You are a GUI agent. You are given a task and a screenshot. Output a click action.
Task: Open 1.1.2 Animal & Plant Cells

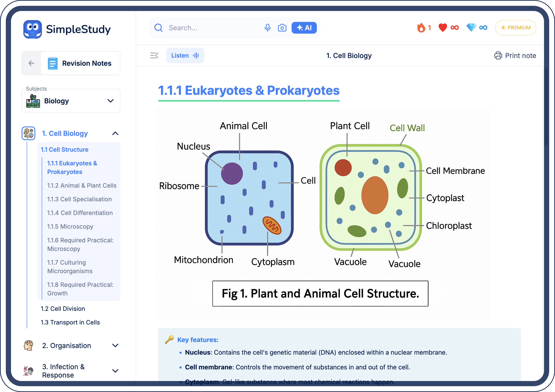coord(82,186)
